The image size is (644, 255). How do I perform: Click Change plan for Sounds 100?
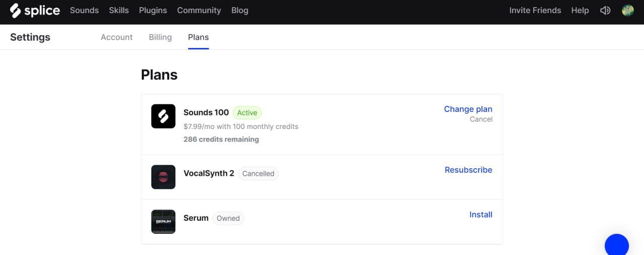coord(468,109)
